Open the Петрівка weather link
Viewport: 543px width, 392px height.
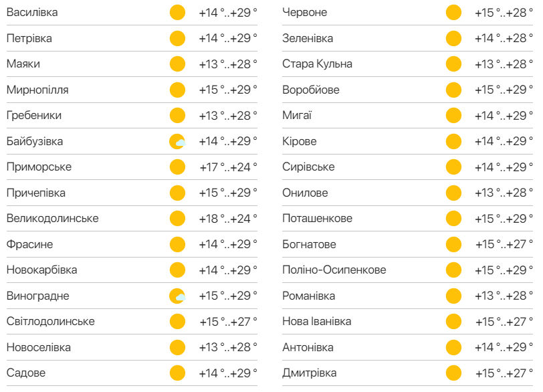(29, 38)
